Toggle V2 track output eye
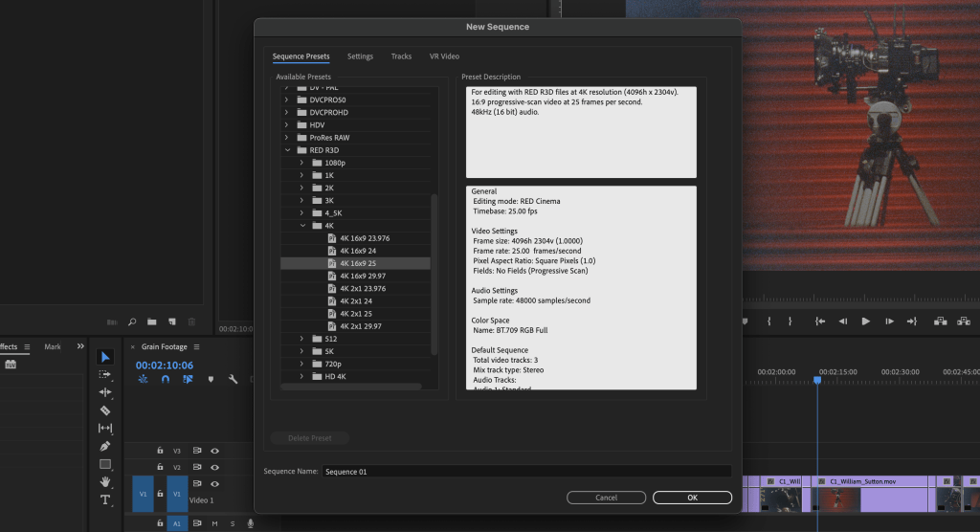This screenshot has width=980, height=532. pos(214,467)
